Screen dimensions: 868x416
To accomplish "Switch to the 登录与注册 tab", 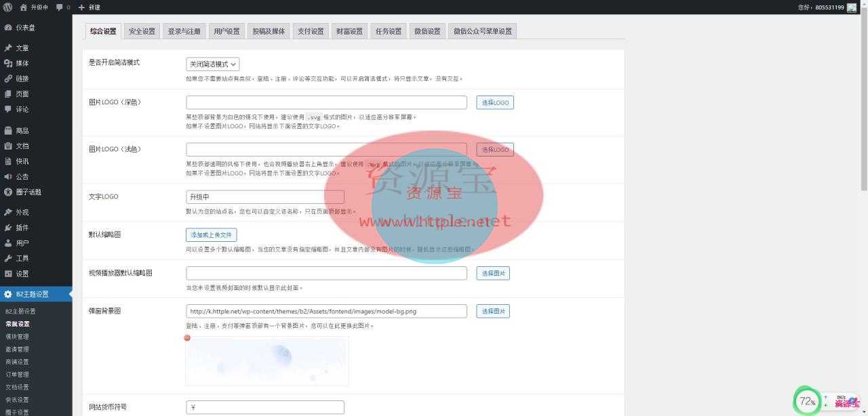I will (184, 31).
